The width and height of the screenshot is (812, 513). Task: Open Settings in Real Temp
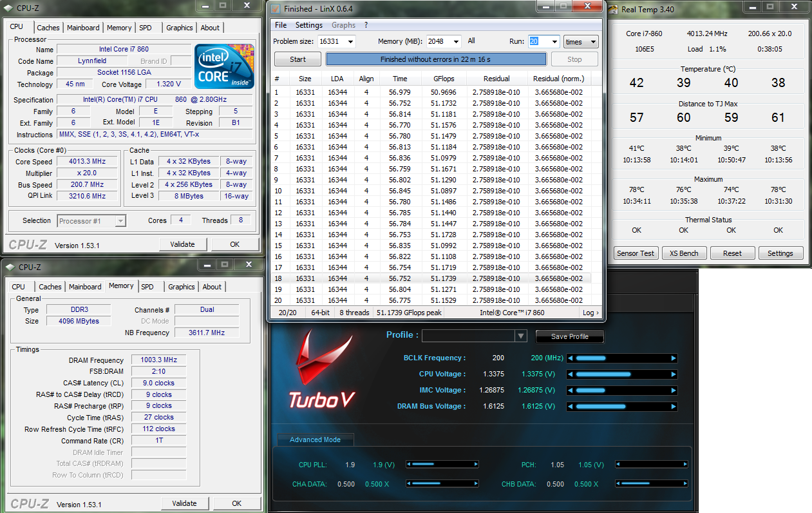[x=780, y=253]
